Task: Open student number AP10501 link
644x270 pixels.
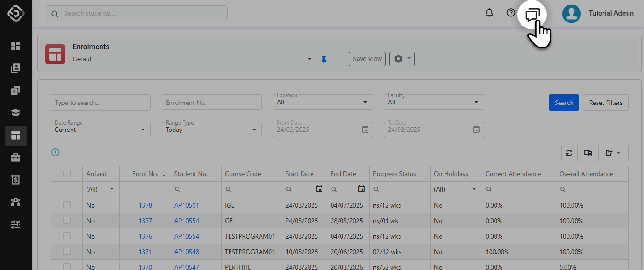Action: click(x=187, y=205)
